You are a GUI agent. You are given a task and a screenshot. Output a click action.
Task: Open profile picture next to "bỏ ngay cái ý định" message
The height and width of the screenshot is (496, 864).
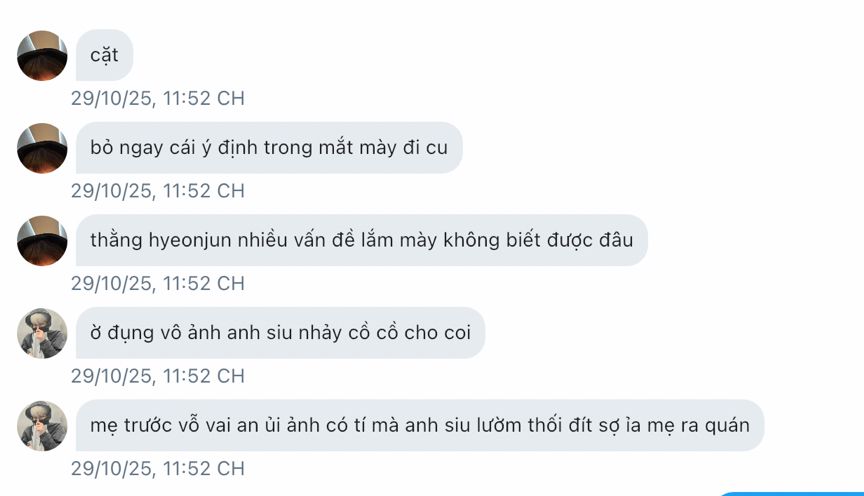[x=42, y=148]
